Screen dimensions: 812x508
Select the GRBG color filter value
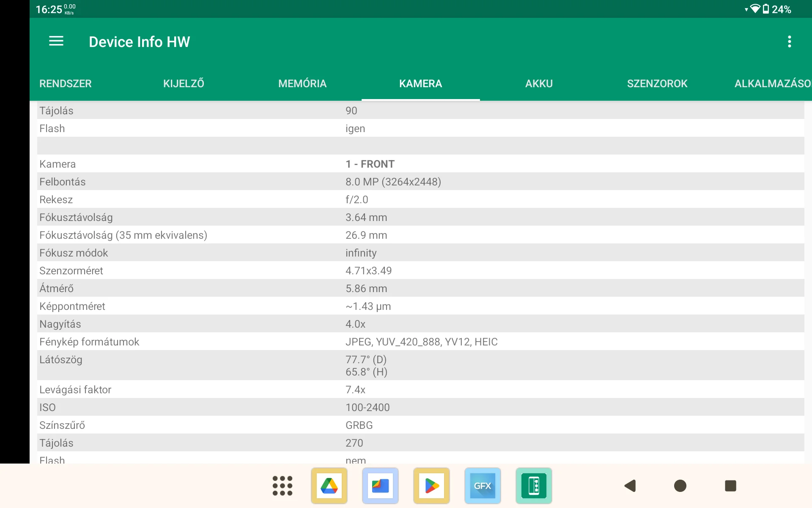(x=359, y=425)
